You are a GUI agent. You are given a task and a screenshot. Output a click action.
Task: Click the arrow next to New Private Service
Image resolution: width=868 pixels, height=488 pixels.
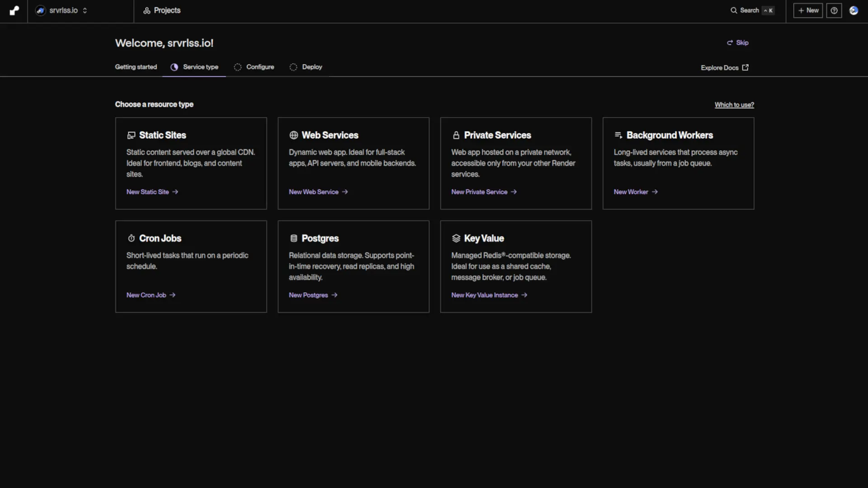point(514,192)
